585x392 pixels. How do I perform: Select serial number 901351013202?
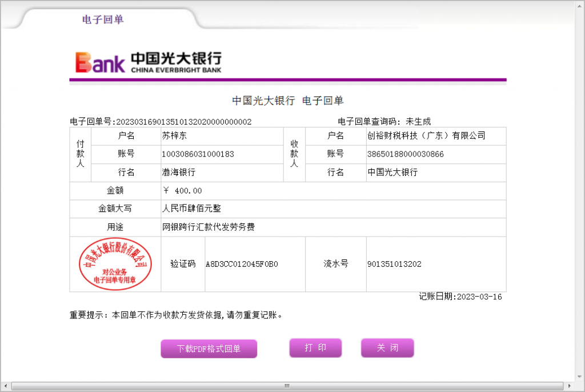point(394,265)
